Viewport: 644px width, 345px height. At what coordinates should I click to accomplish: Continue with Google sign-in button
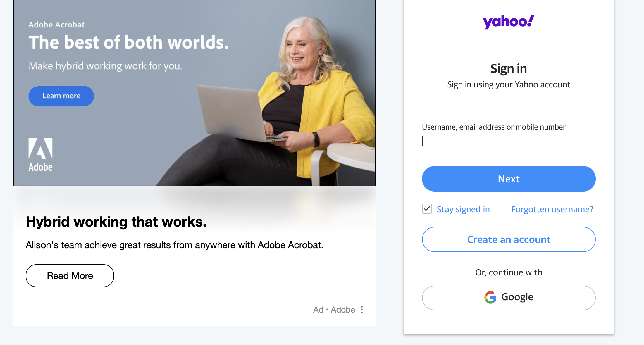coord(509,298)
